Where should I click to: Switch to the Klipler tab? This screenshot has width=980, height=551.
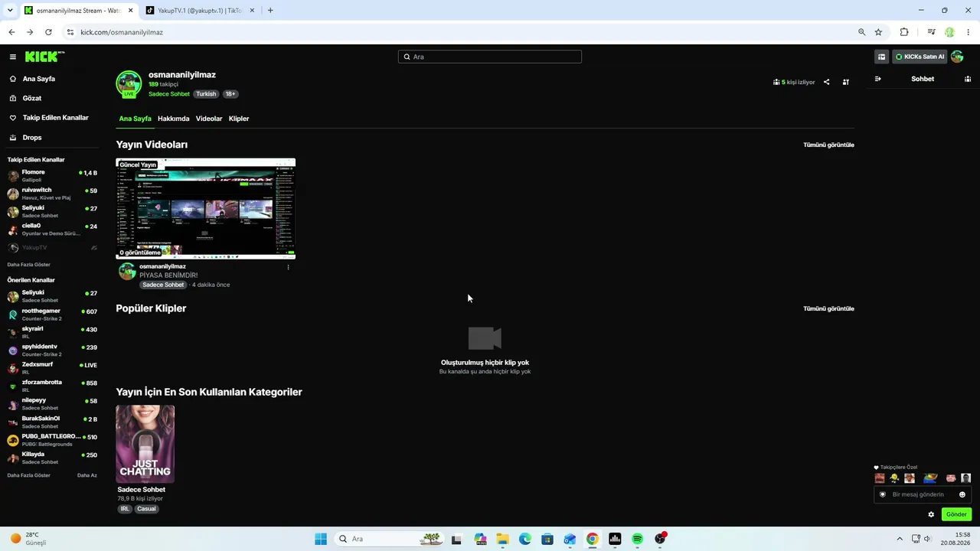239,119
